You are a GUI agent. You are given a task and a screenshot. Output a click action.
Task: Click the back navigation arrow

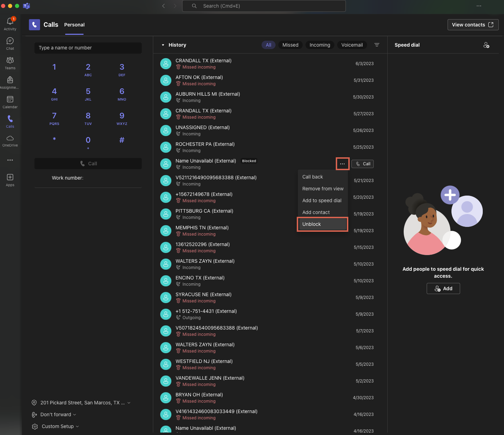[163, 6]
